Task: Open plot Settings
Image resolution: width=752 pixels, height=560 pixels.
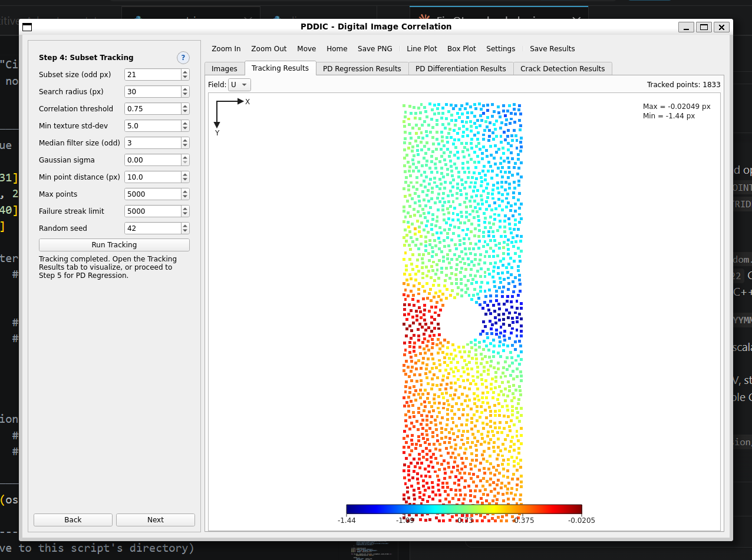Action: click(x=501, y=49)
